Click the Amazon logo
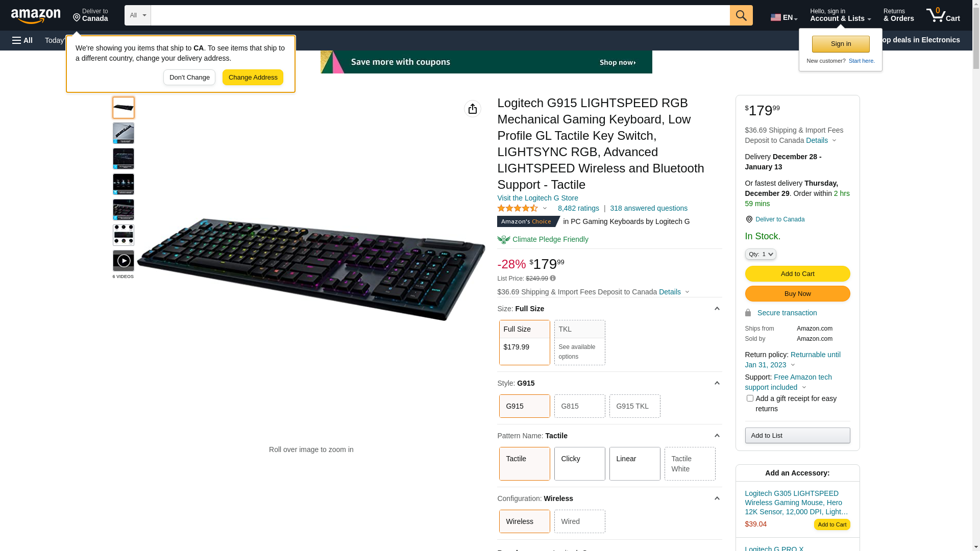 pos(36,16)
